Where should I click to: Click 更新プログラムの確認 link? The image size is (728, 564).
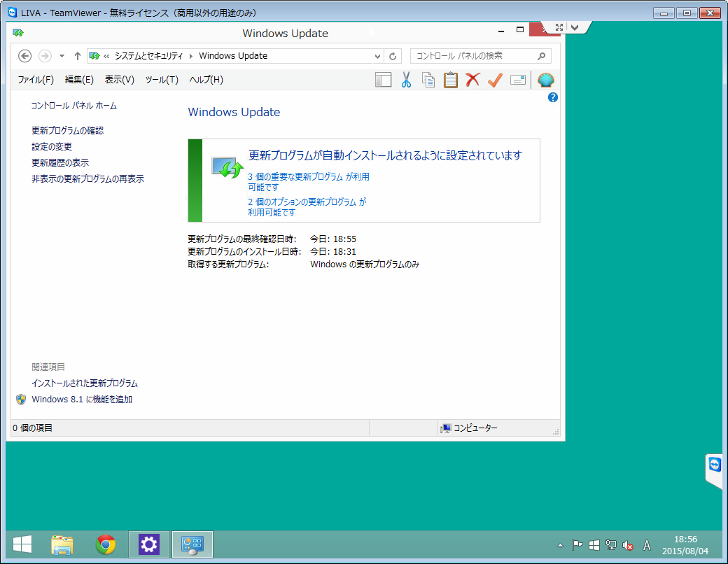tap(67, 131)
